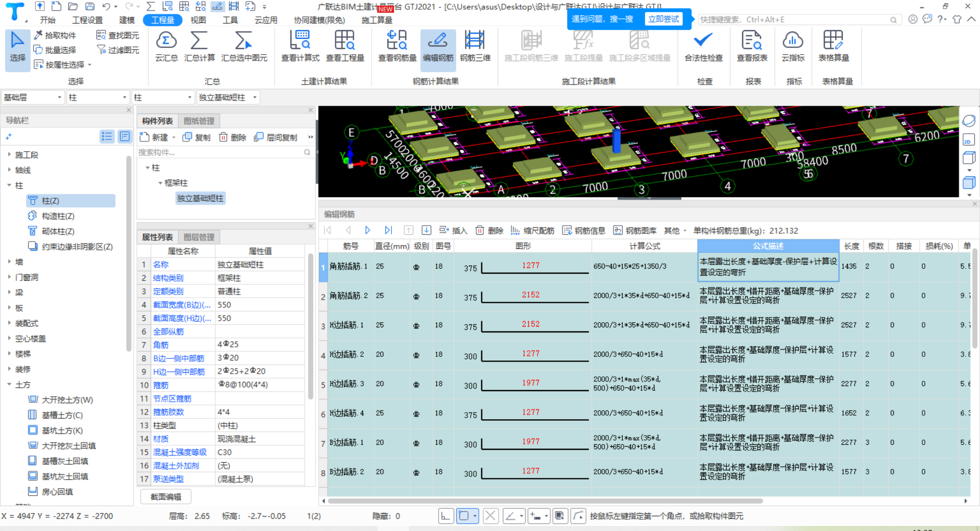Click 汇总选中图元 icon
This screenshot has height=531, width=980.
244,46
